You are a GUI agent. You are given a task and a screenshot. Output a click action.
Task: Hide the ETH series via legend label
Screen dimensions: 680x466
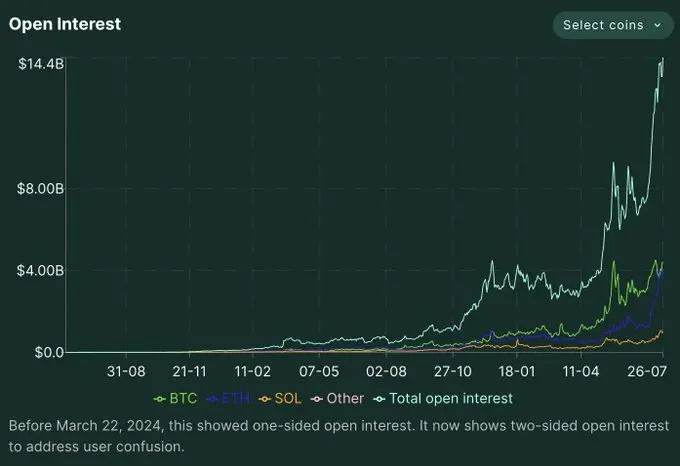235,398
